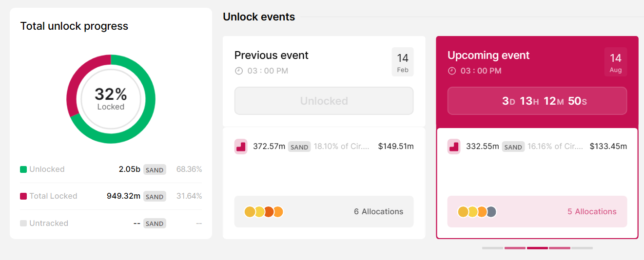Click the 14 Aug date badge

(x=616, y=62)
